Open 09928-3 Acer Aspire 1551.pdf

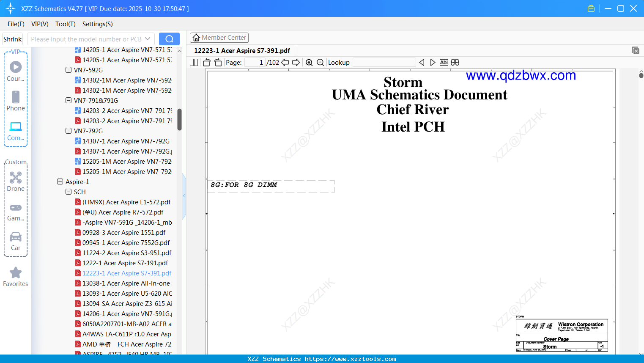(120, 232)
